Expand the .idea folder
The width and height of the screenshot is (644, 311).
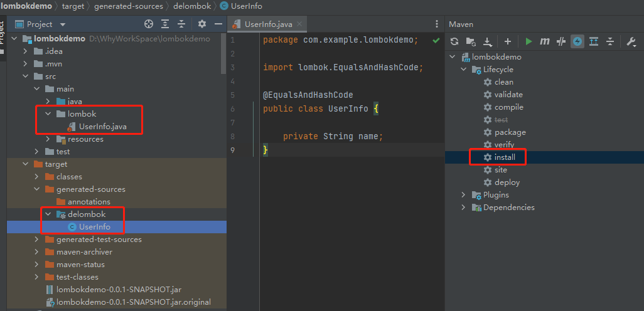tap(26, 51)
